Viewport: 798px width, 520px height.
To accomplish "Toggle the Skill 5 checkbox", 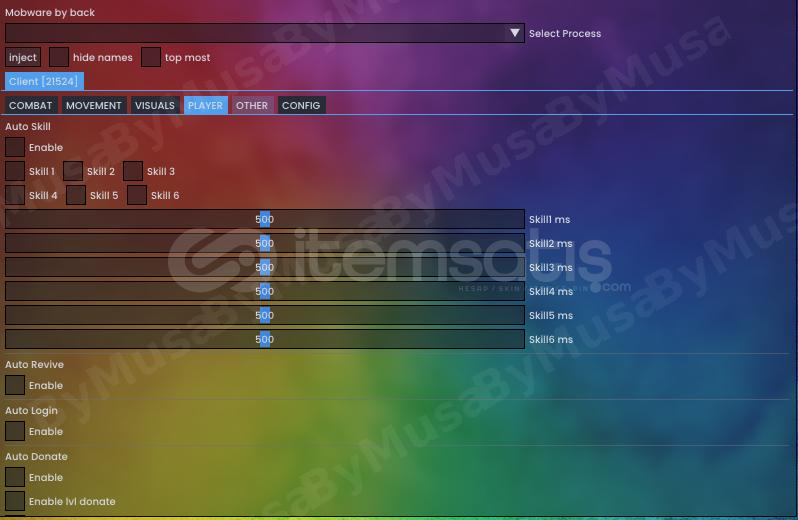I will coord(76,195).
